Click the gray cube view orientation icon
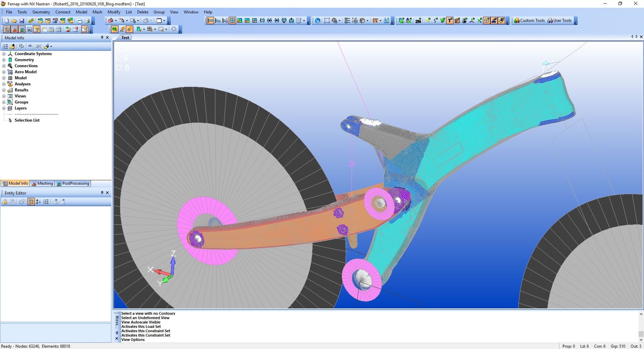This screenshot has height=349, width=644. click(x=362, y=20)
